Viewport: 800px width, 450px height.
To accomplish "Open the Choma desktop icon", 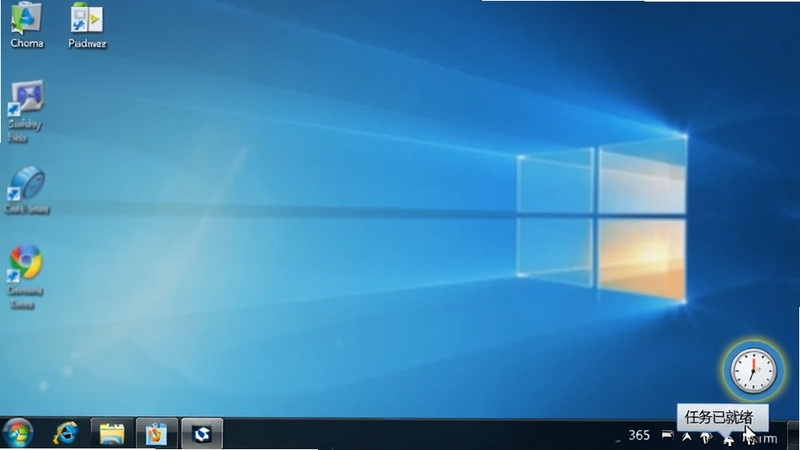I will [27, 26].
